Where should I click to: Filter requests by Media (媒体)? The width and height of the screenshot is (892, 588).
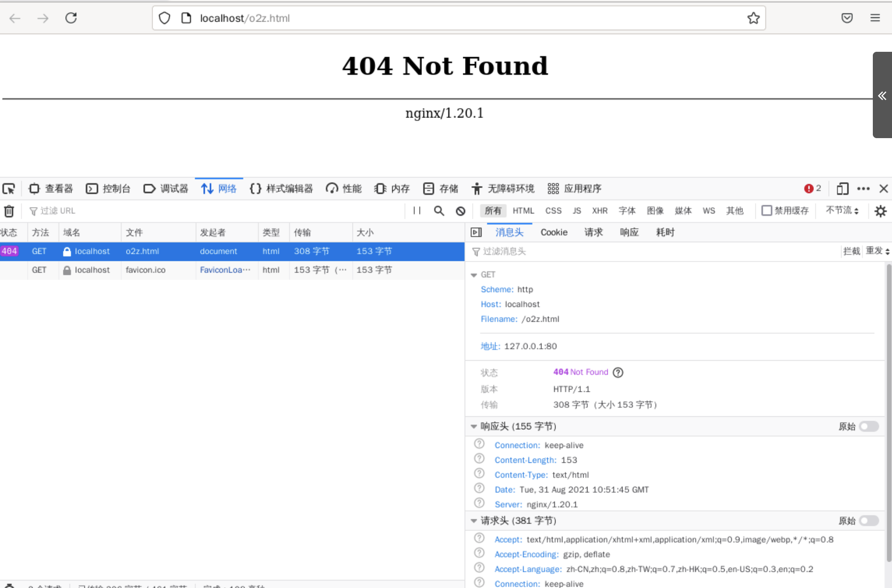pyautogui.click(x=683, y=211)
